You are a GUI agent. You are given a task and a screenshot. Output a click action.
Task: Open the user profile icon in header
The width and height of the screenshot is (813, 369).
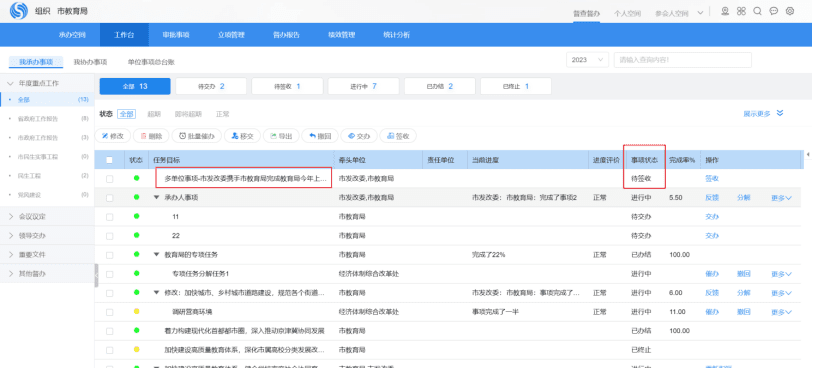point(725,11)
